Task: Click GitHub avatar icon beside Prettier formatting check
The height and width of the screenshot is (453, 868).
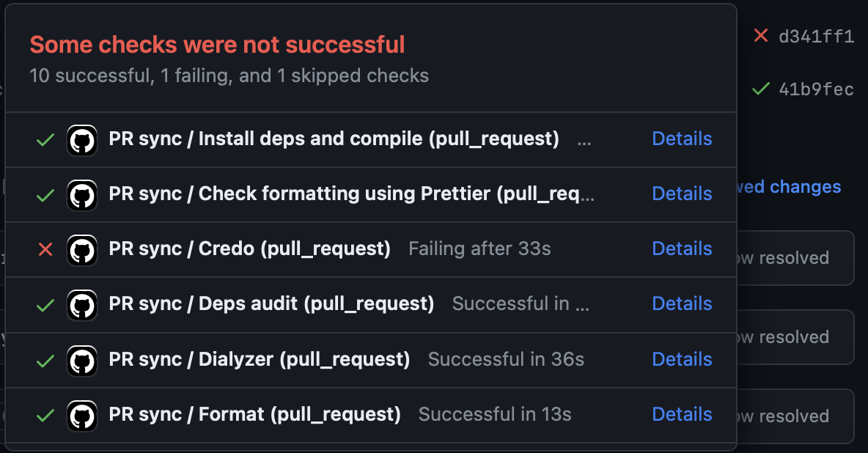Action: pos(82,194)
